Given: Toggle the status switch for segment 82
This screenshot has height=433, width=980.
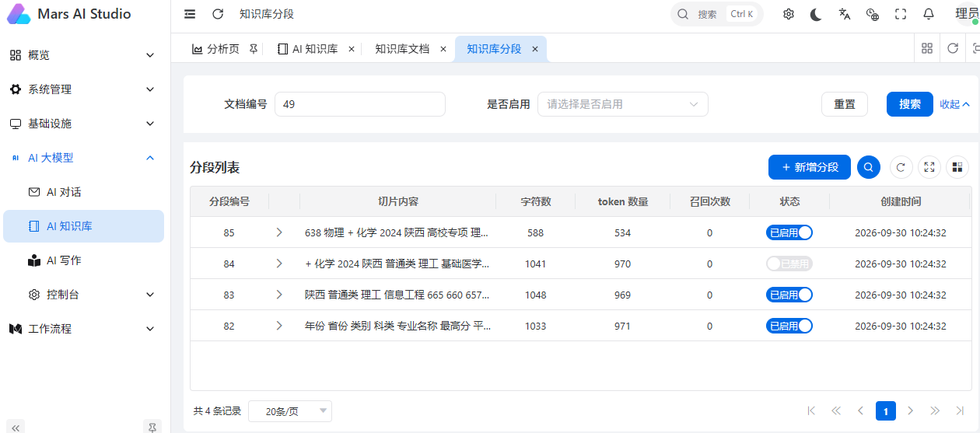Looking at the screenshot, I should pos(789,326).
